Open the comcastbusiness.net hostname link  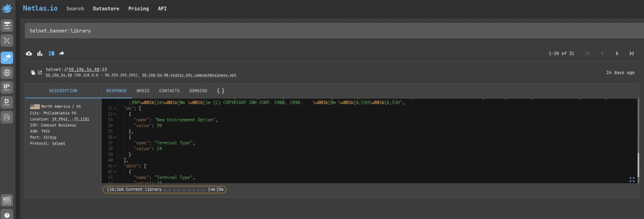(189, 75)
